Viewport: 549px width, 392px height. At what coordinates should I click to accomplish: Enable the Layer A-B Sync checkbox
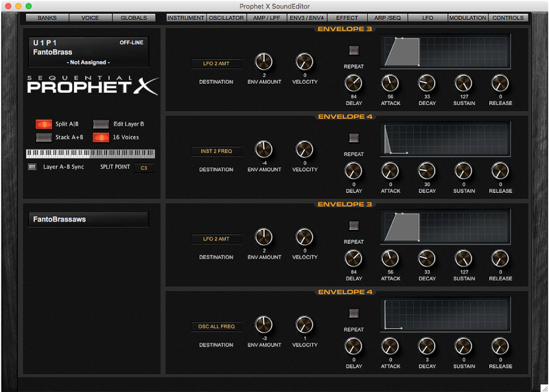point(32,167)
